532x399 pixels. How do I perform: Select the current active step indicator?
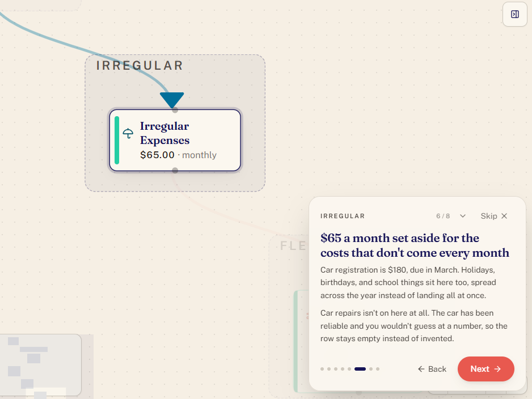pos(360,369)
